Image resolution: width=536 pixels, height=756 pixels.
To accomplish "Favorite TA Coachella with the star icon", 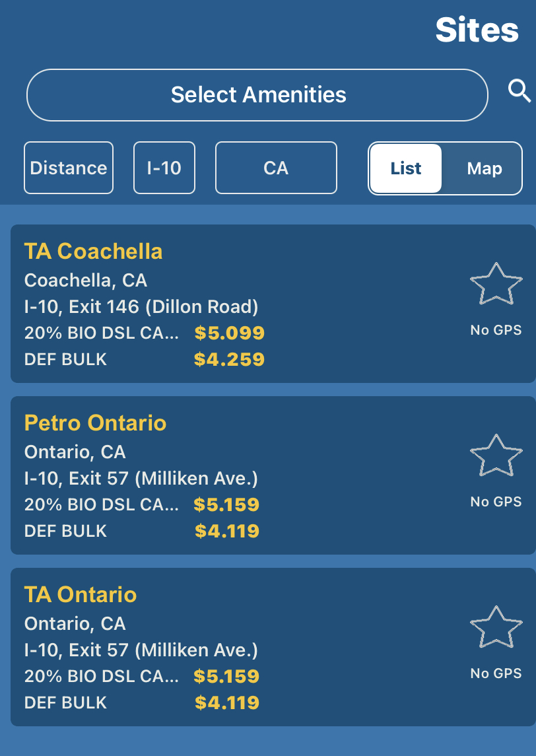I will click(496, 283).
